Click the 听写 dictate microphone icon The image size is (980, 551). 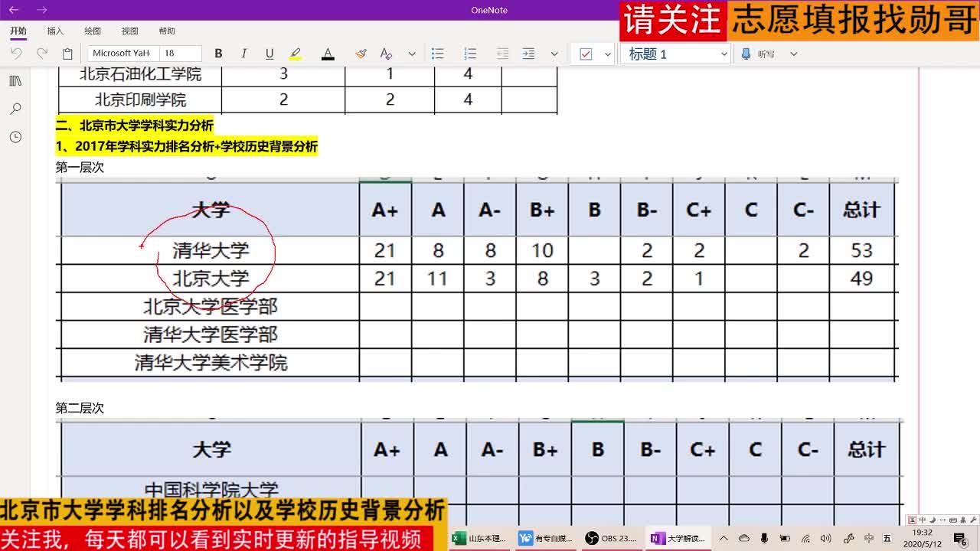click(746, 54)
